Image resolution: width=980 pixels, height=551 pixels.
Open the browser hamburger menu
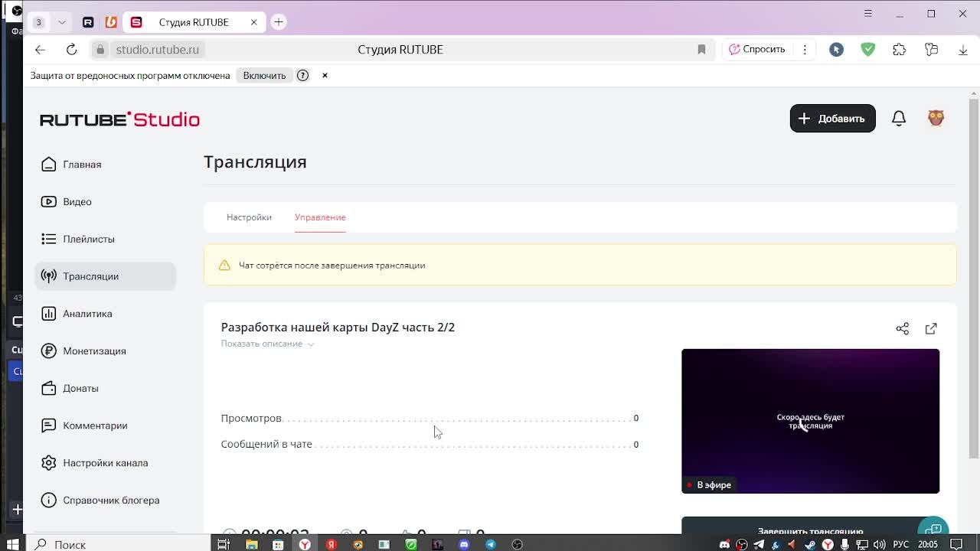coord(867,13)
